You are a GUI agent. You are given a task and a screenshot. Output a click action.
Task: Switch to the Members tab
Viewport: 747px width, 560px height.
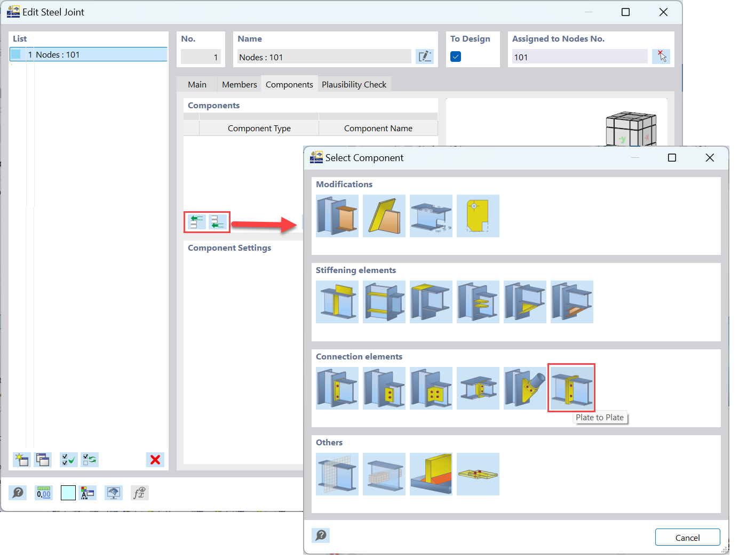pyautogui.click(x=239, y=84)
